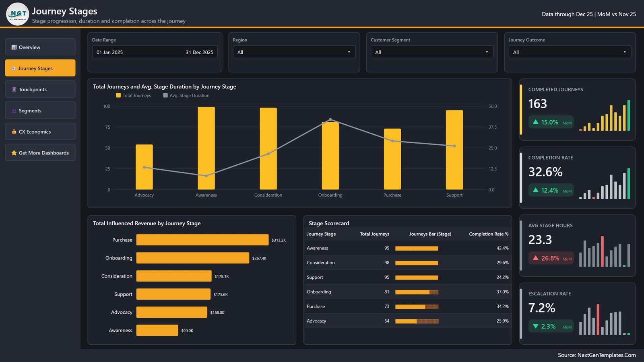Click the Awareness revenue bar $99.0K
The image size is (644, 362).
click(x=157, y=330)
